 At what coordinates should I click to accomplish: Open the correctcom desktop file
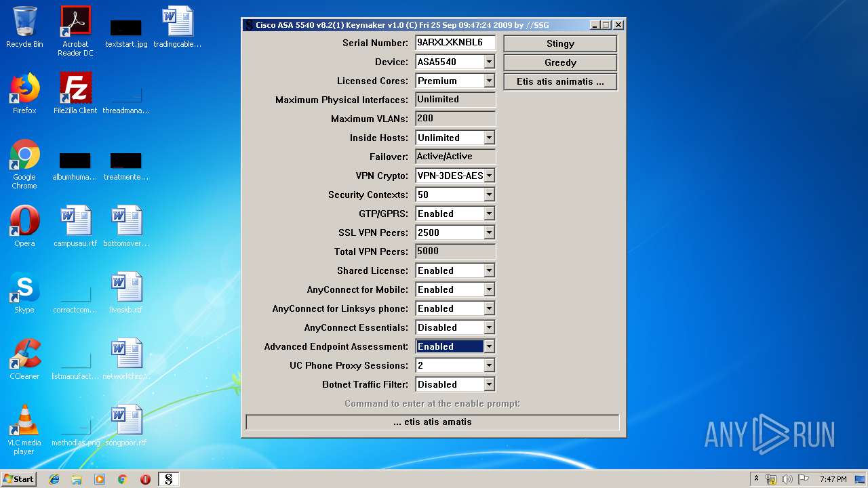tap(75, 298)
